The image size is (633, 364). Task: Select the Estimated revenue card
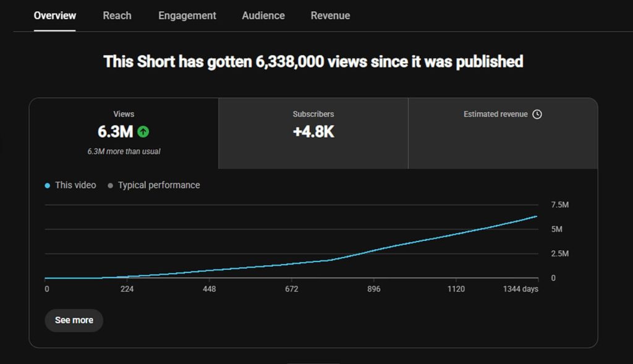tap(503, 133)
